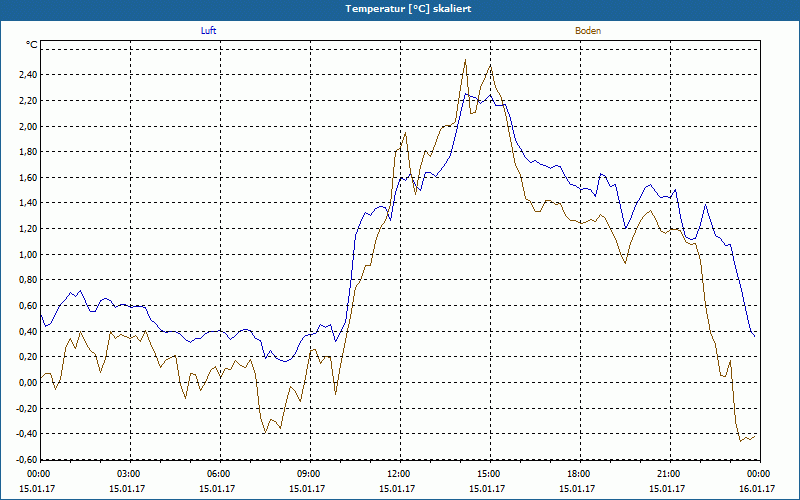This screenshot has width=800, height=500.
Task: Click the 12:00 time axis label
Action: pyautogui.click(x=397, y=474)
